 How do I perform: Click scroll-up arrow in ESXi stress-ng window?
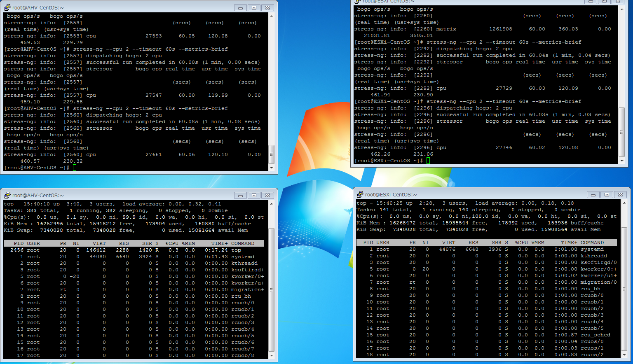(x=621, y=9)
